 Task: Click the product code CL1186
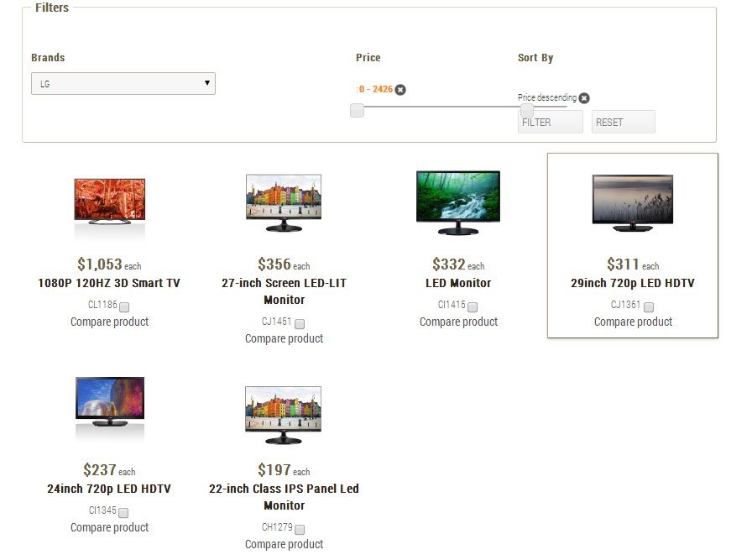[102, 305]
